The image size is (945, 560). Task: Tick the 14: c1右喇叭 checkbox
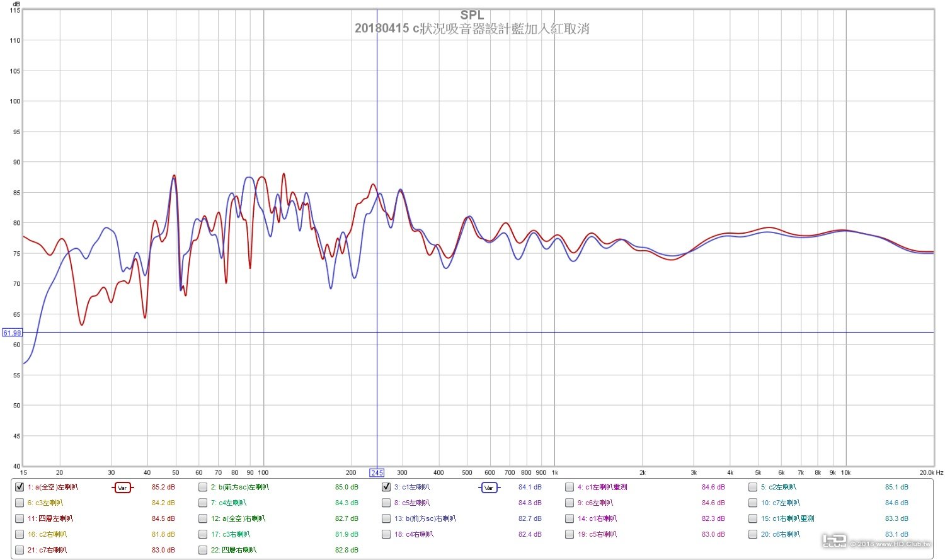pos(570,518)
